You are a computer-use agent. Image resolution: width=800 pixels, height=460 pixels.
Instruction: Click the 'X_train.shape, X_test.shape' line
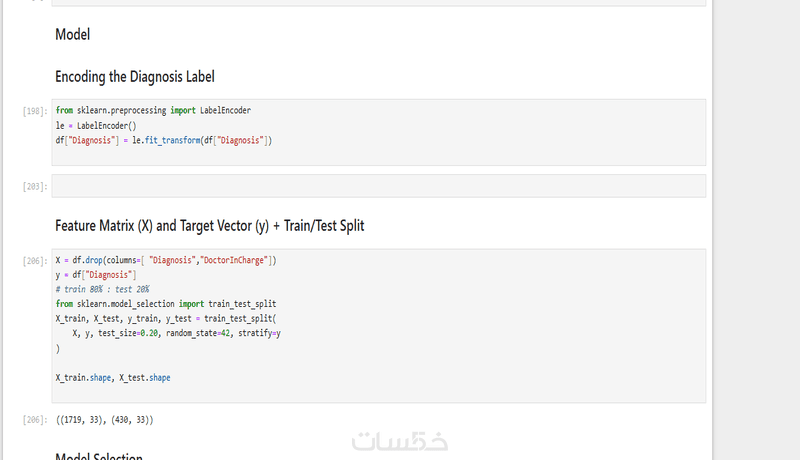(x=113, y=378)
